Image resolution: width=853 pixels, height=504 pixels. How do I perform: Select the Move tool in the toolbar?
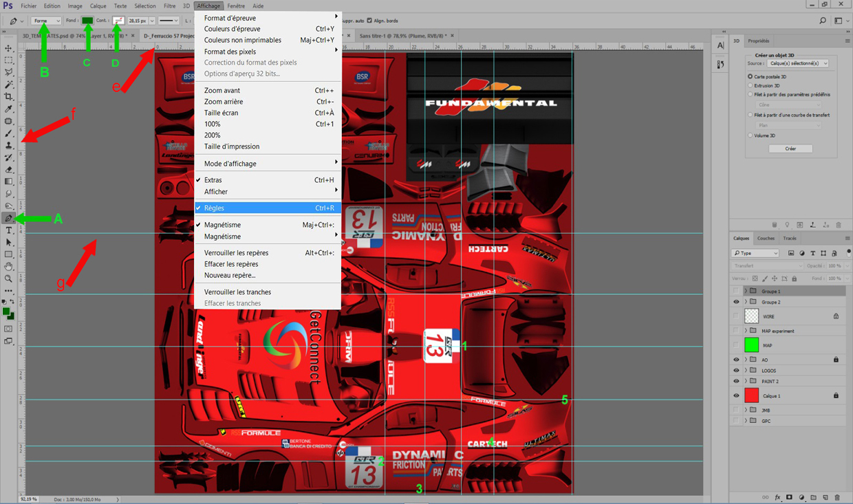[9, 48]
